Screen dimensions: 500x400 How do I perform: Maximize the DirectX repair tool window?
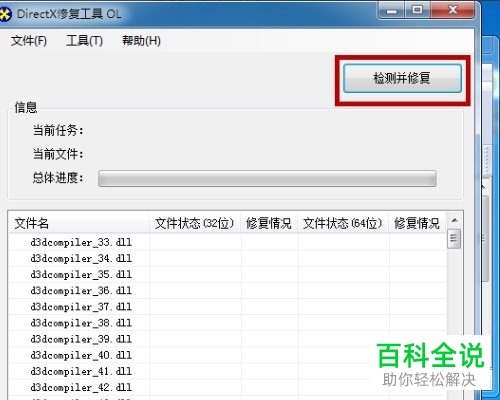(x=417, y=10)
